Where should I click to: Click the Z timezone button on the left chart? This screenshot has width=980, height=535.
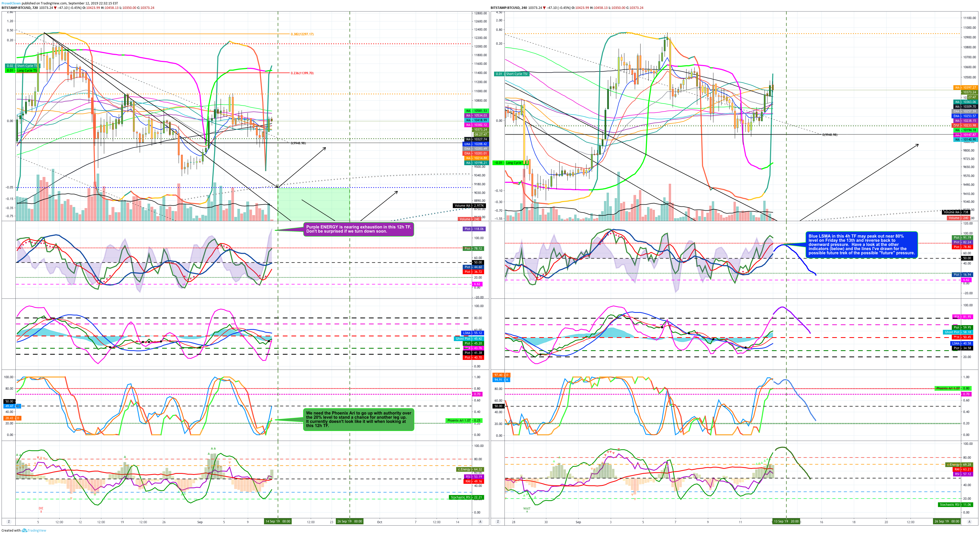tap(9, 522)
